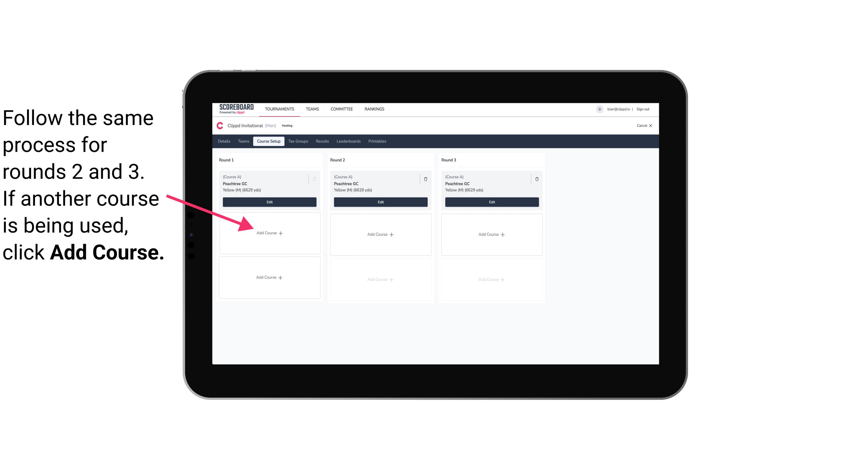Click the Details tab
Viewport: 868px width, 467px height.
coord(224,142)
